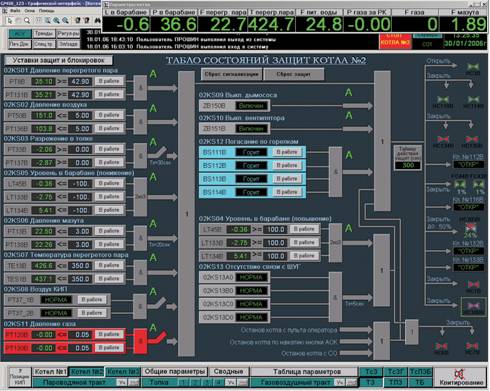Viewport: 490px width, 391px height.
Task: Open Газовоздушный тракт screen
Action: [293, 382]
